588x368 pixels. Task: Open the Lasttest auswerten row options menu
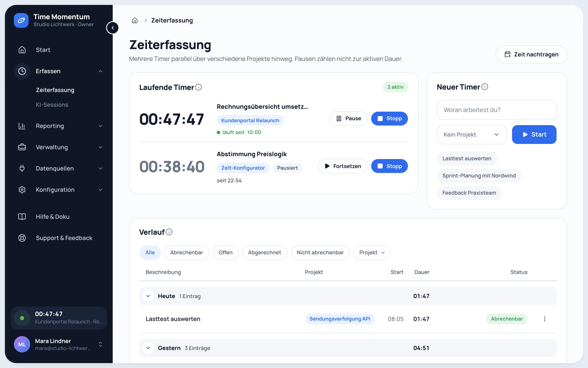point(545,319)
